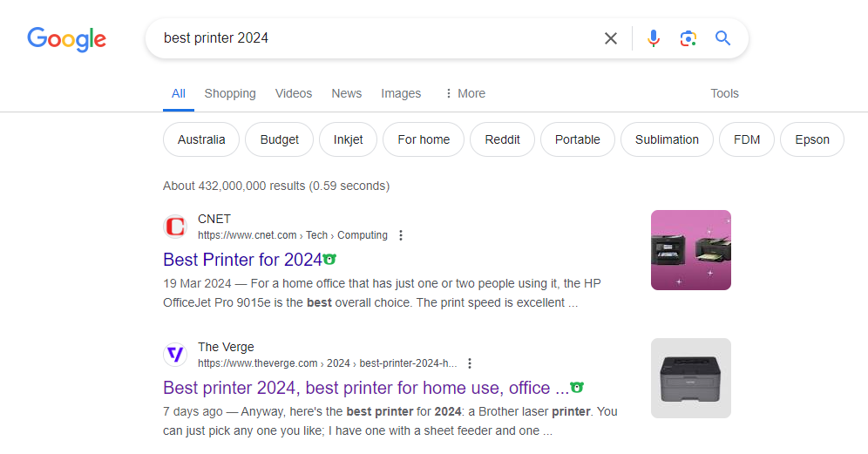The image size is (868, 454).
Task: Open three-dot menu for The Verge result
Action: click(x=470, y=363)
